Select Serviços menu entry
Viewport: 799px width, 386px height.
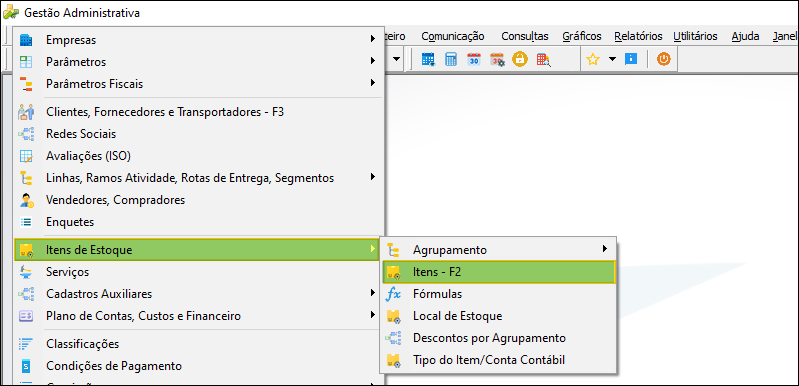pyautogui.click(x=197, y=272)
